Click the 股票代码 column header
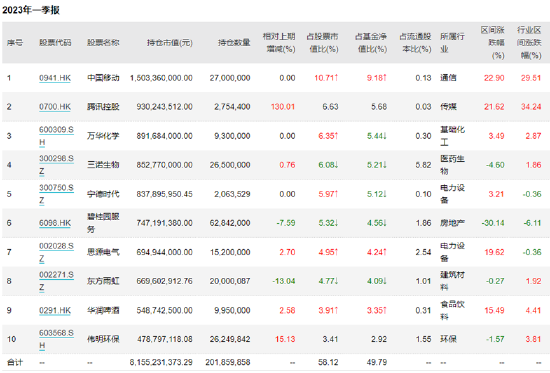Screen dimensions: 550x373 coord(55,43)
